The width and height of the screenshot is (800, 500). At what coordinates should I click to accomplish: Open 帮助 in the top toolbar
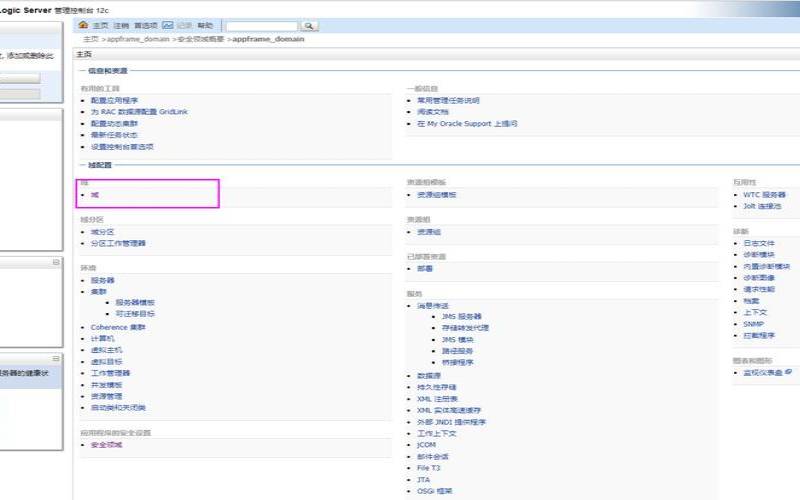tap(205, 26)
